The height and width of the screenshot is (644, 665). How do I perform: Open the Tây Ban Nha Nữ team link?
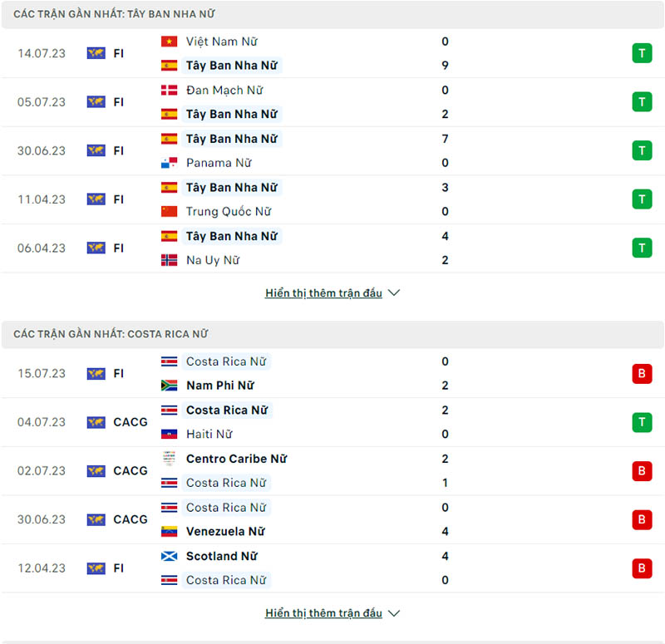tap(233, 65)
